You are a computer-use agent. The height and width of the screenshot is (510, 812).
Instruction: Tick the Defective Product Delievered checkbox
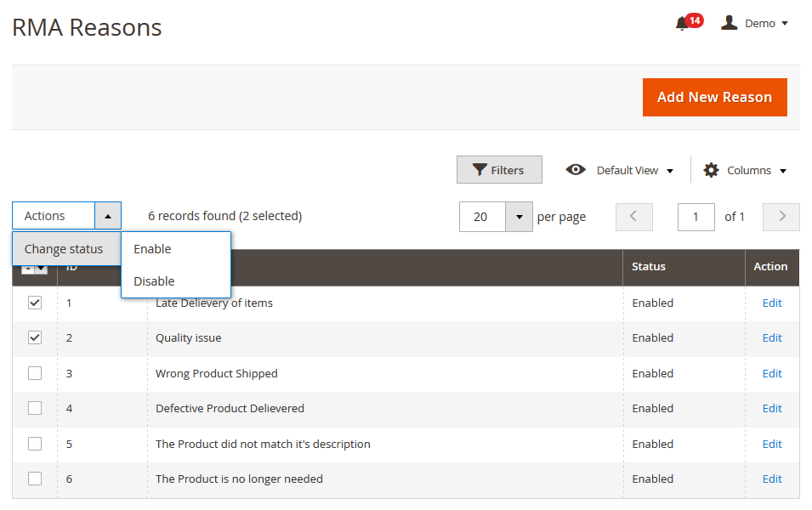click(35, 408)
